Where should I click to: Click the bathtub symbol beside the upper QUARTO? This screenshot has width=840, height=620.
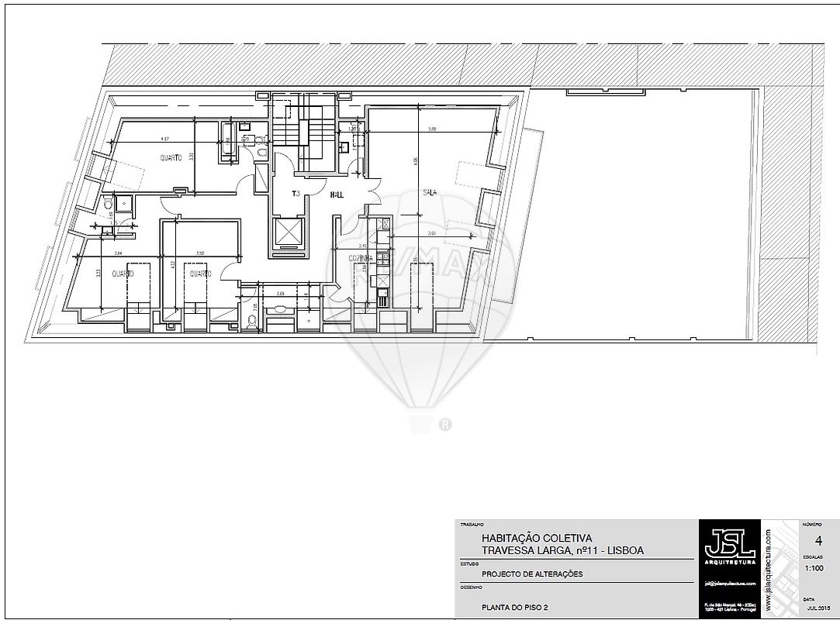pyautogui.click(x=229, y=140)
